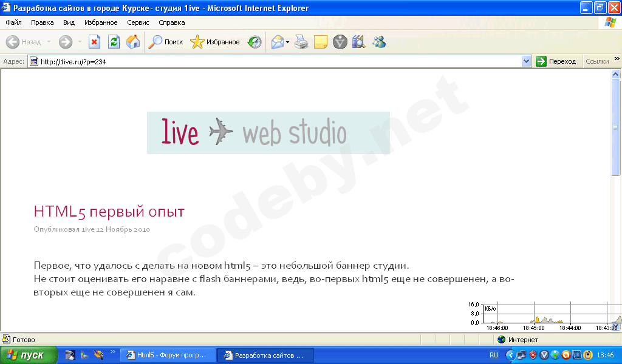
Task: Click the live web studio banner
Action: click(x=268, y=133)
